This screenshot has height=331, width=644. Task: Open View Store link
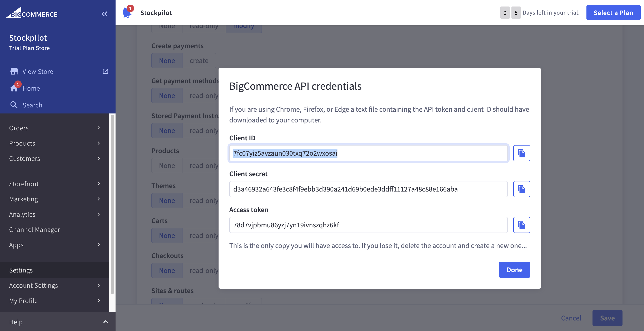(38, 71)
